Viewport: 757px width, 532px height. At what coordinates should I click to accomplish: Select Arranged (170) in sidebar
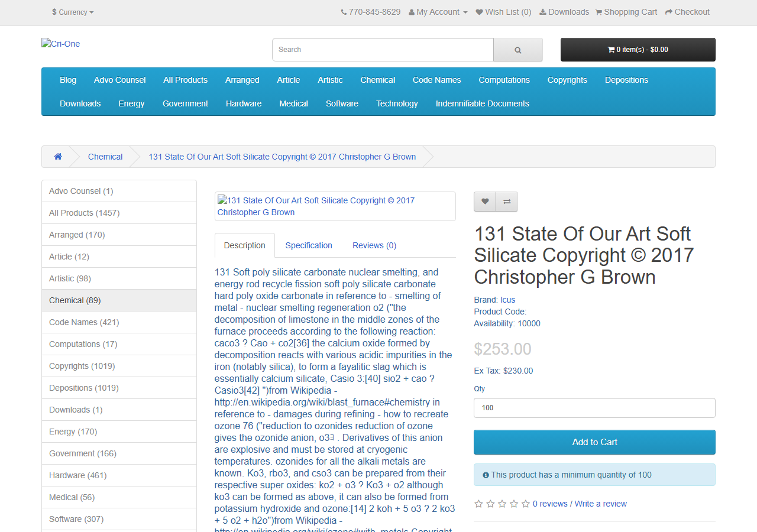click(119, 235)
